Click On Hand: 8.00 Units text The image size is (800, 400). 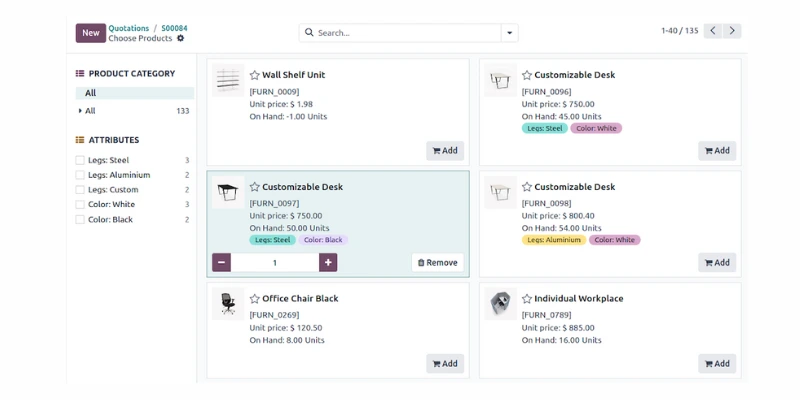coord(287,340)
